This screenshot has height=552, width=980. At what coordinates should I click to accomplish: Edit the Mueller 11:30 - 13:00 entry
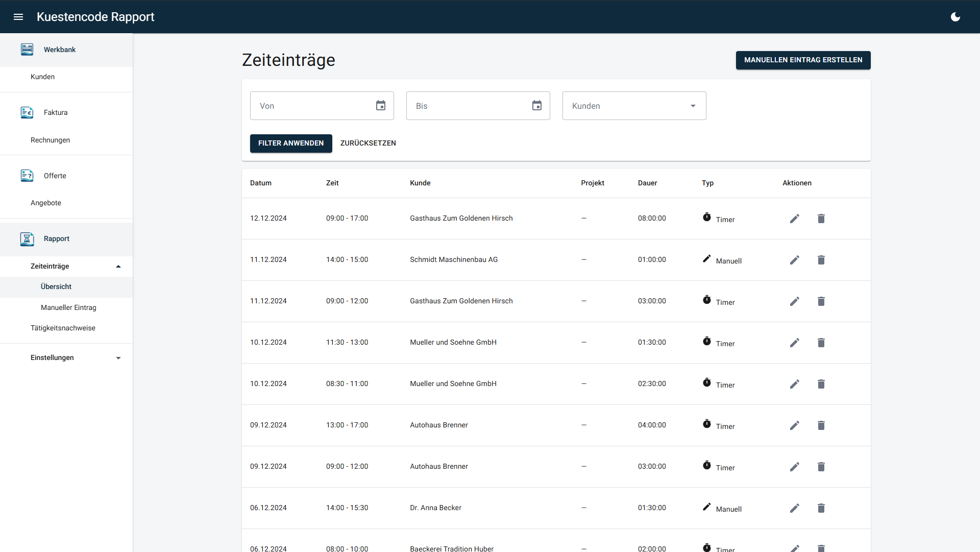coord(795,343)
